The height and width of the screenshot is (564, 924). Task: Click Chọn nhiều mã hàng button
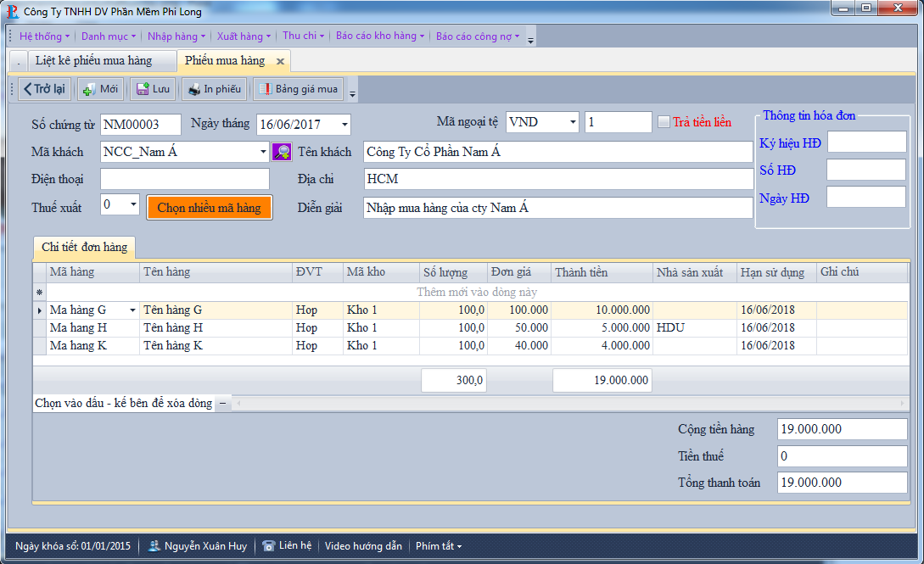210,208
